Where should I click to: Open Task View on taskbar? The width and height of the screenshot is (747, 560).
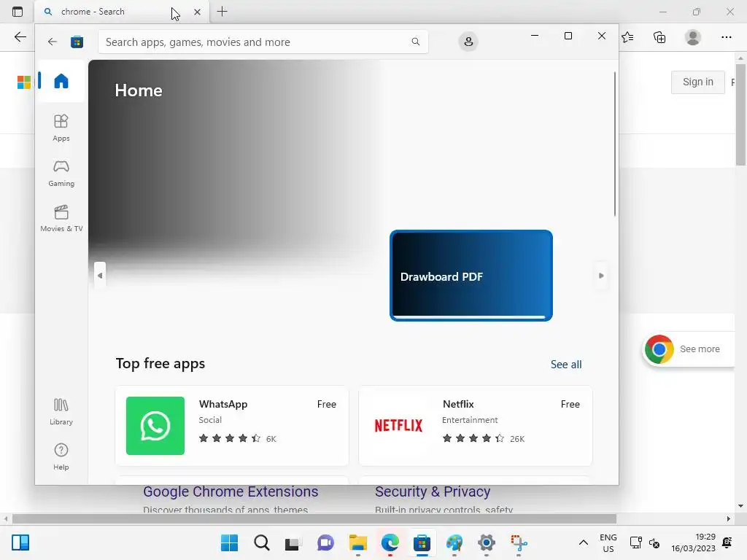[293, 542]
